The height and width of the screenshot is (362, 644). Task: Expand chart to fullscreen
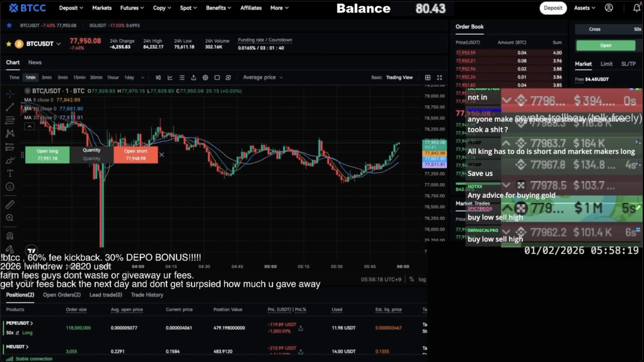(x=439, y=77)
